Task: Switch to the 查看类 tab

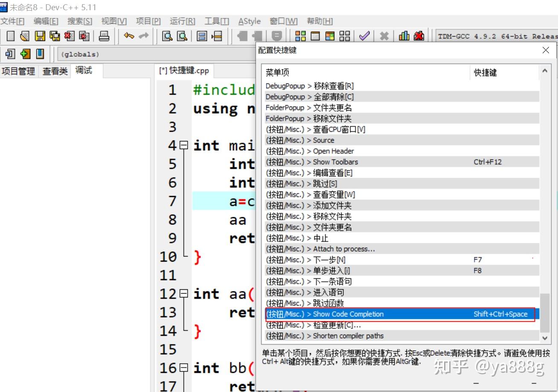Action: tap(55, 71)
